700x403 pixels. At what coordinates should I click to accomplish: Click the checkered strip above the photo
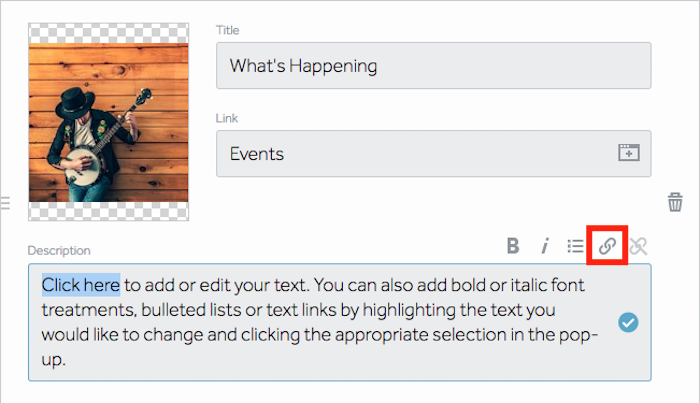click(x=108, y=33)
